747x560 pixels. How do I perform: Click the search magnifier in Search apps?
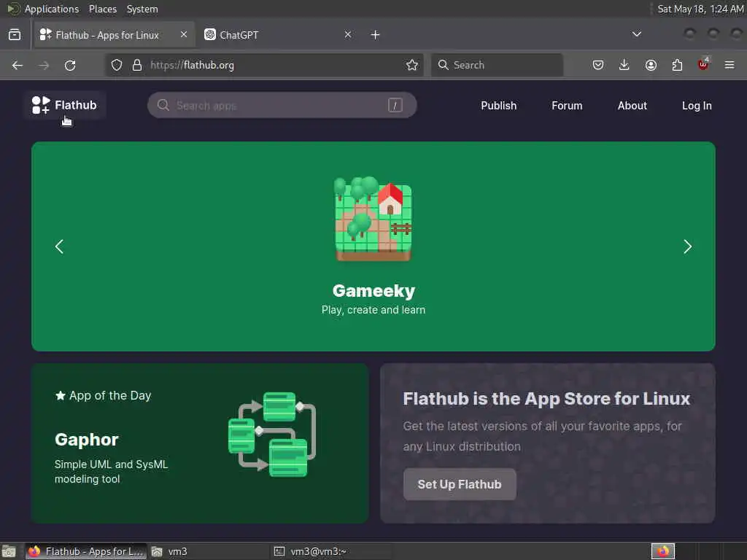163,105
